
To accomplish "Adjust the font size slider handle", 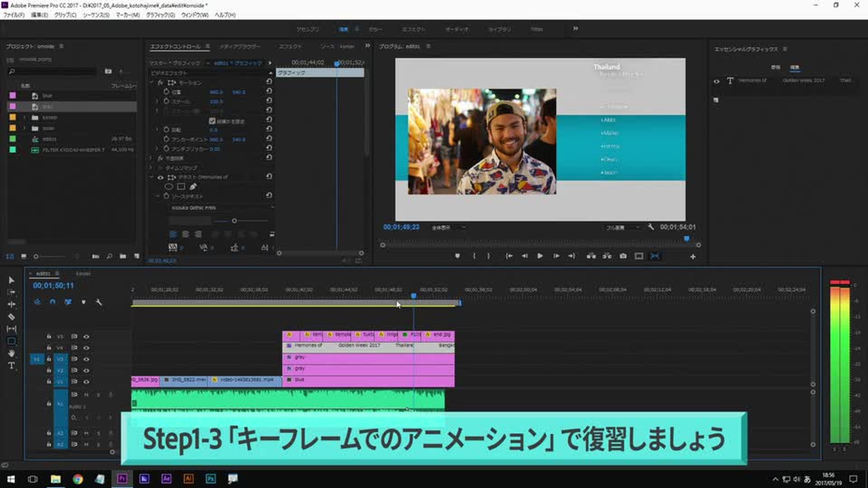I will [x=234, y=221].
